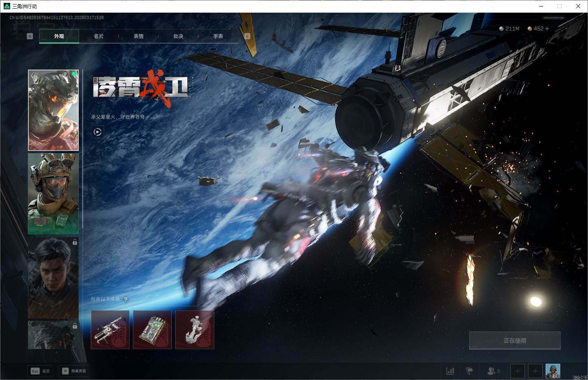Click the 隐藏界面 button
This screenshot has width=588, height=380.
click(x=73, y=371)
